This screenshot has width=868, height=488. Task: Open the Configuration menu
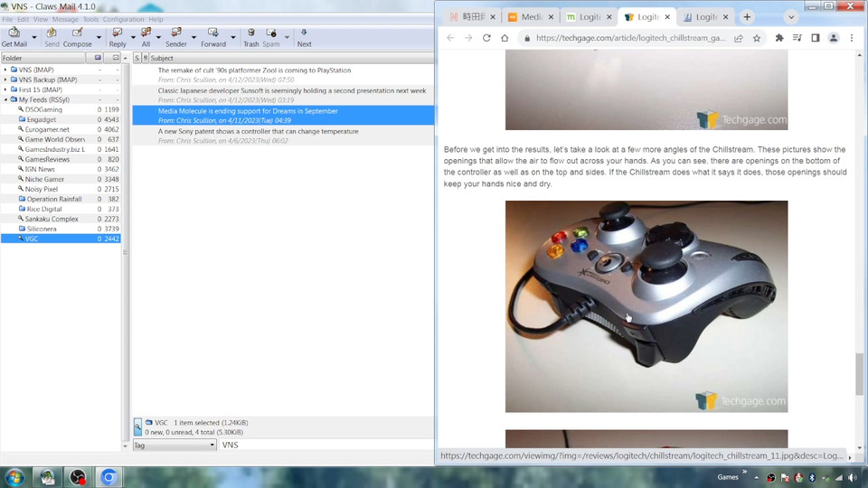[x=123, y=19]
